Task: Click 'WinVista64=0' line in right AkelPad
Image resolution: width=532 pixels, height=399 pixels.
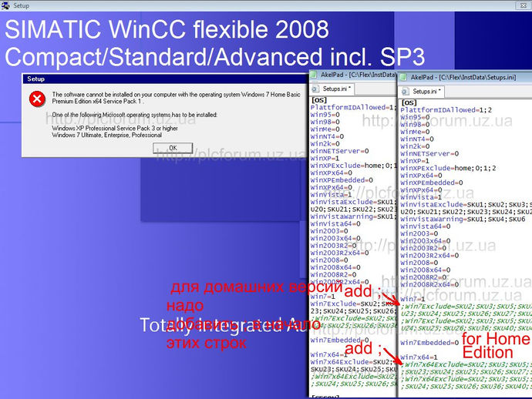Action: click(426, 226)
